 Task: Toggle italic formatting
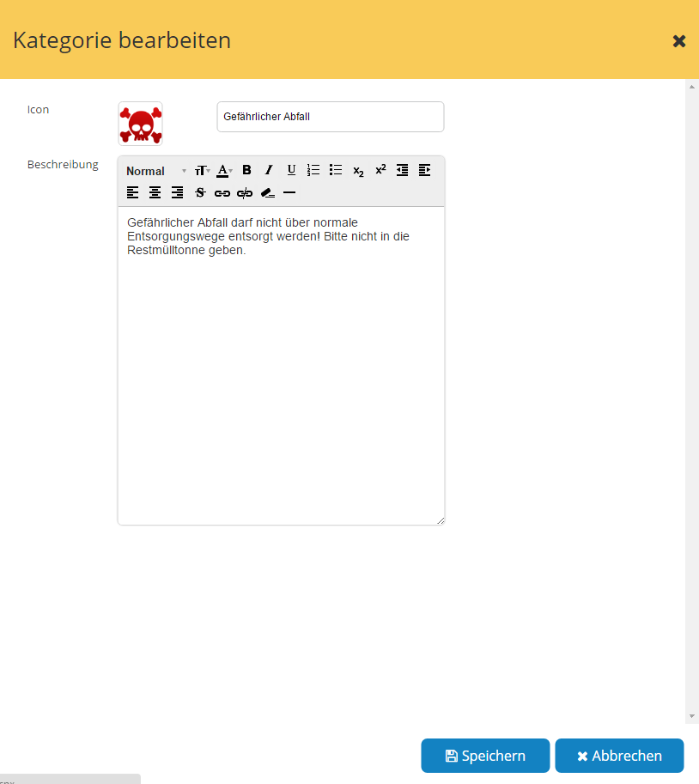click(269, 171)
